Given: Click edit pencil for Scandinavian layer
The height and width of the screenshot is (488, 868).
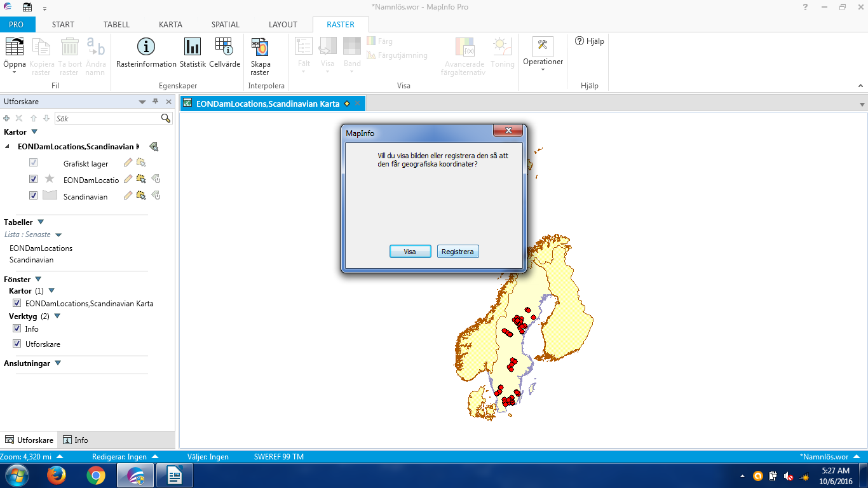Looking at the screenshot, I should coord(128,195).
